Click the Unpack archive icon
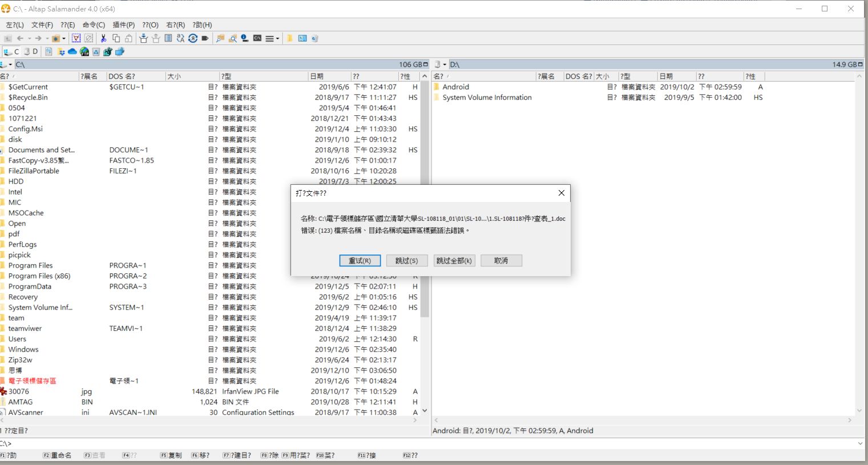The image size is (868, 465). tap(156, 38)
